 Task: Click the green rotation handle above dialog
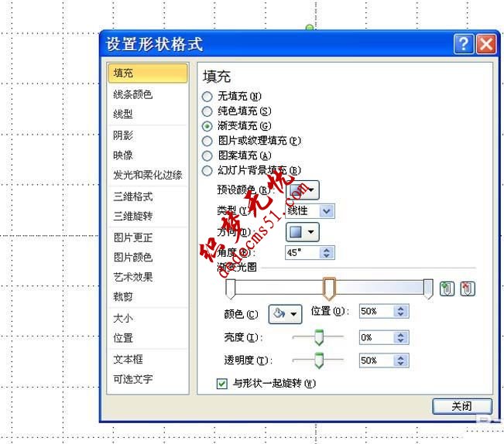click(310, 28)
